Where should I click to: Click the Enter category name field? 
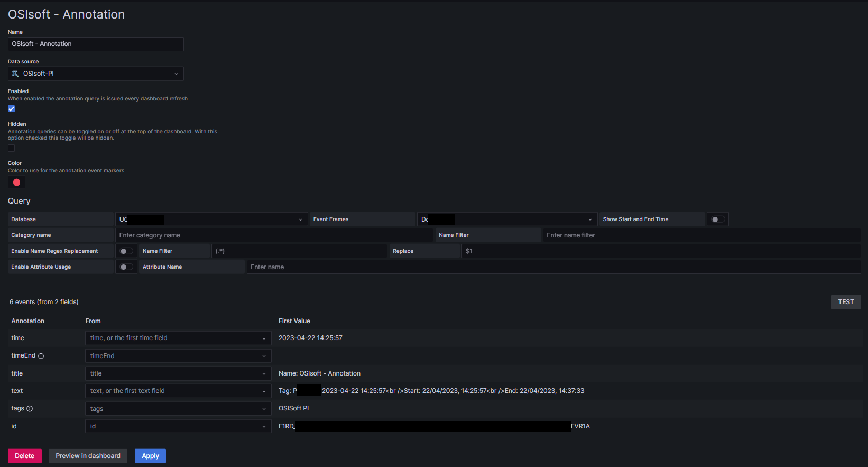point(274,235)
